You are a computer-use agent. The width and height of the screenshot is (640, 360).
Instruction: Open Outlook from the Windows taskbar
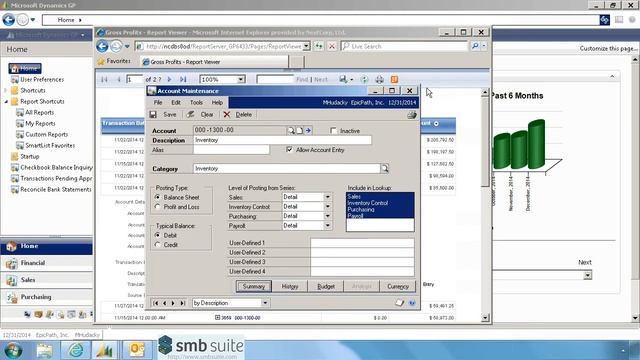137,350
